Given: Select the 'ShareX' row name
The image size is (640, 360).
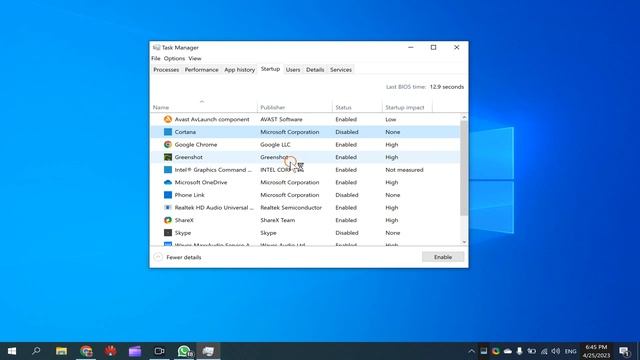Looking at the screenshot, I should (184, 220).
